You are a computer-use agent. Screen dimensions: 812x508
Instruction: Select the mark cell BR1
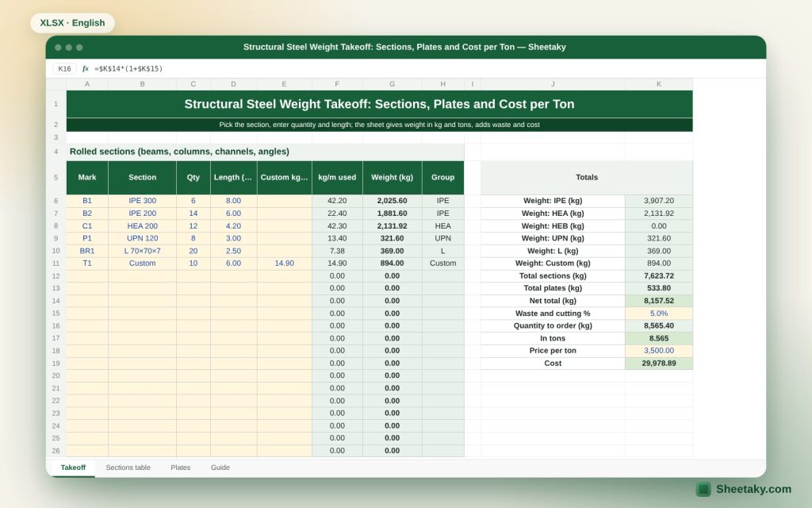pos(87,251)
